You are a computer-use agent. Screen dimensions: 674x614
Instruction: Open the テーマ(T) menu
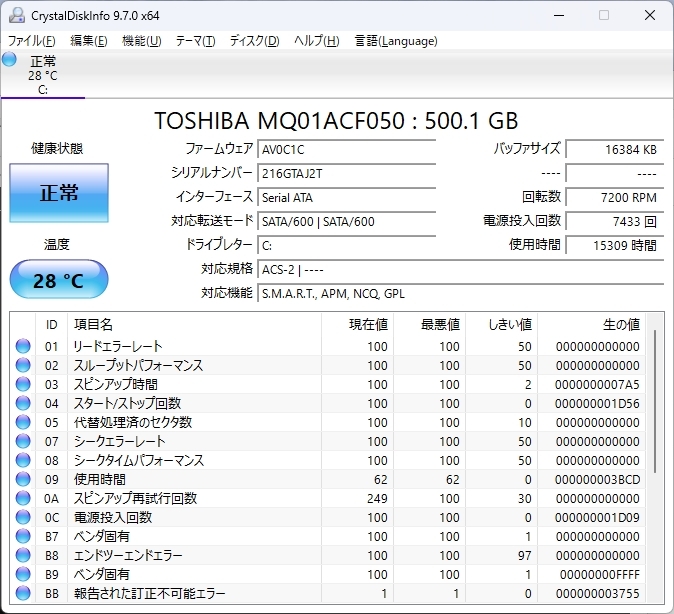195,41
